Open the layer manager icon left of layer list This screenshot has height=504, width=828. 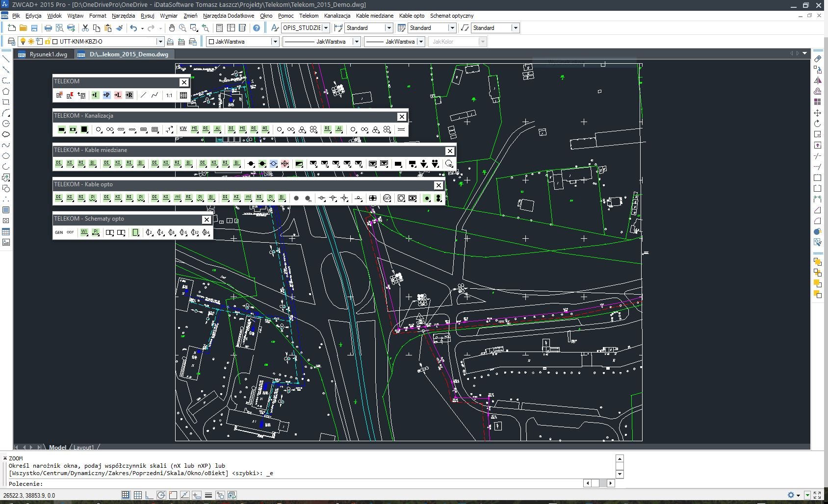(x=11, y=42)
